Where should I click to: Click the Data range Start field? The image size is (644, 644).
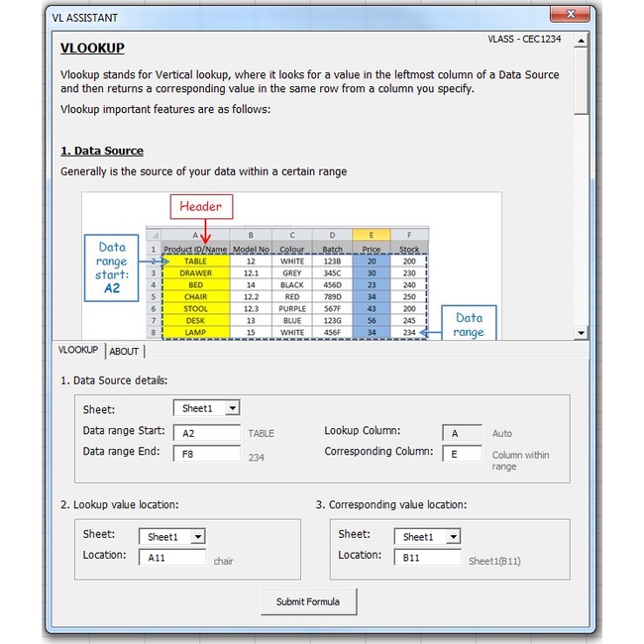(x=206, y=433)
